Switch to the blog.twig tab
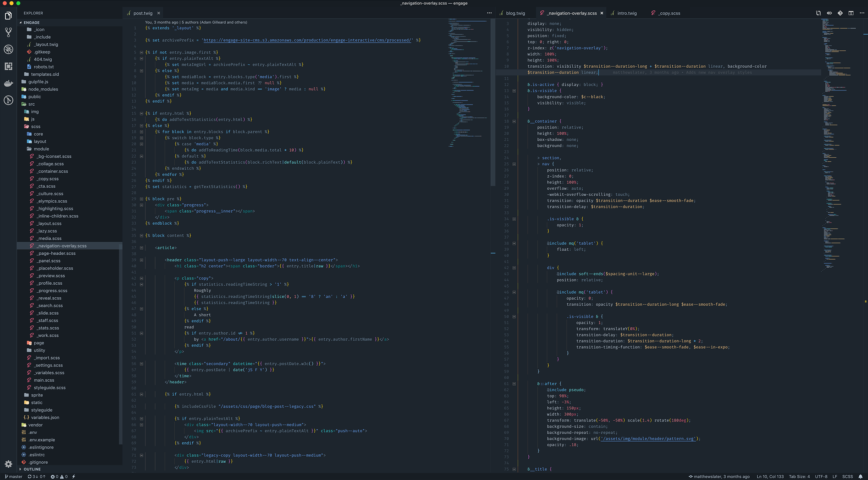This screenshot has width=868, height=480. [x=515, y=13]
